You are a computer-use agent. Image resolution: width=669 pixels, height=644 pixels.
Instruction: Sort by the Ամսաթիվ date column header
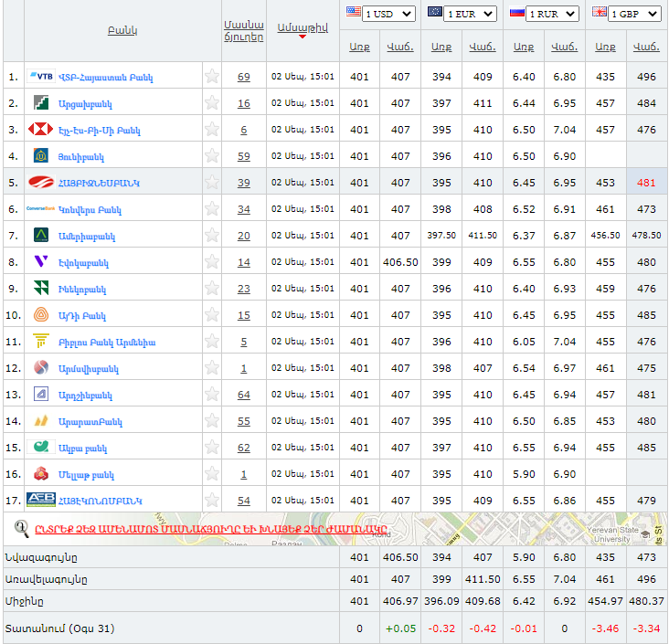click(x=303, y=27)
